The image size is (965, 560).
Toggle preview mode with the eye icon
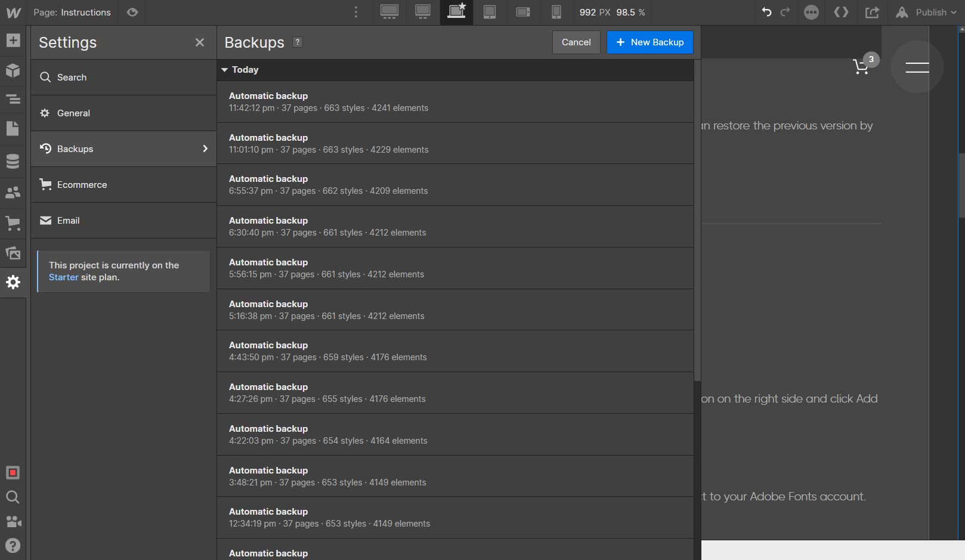coord(132,12)
